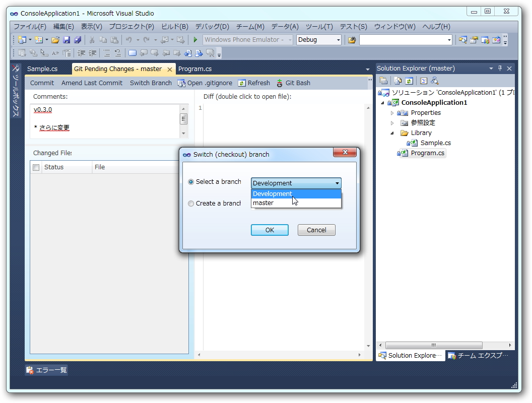The width and height of the screenshot is (532, 403).
Task: Click the Uncomment Lines icon
Action: coord(118,53)
